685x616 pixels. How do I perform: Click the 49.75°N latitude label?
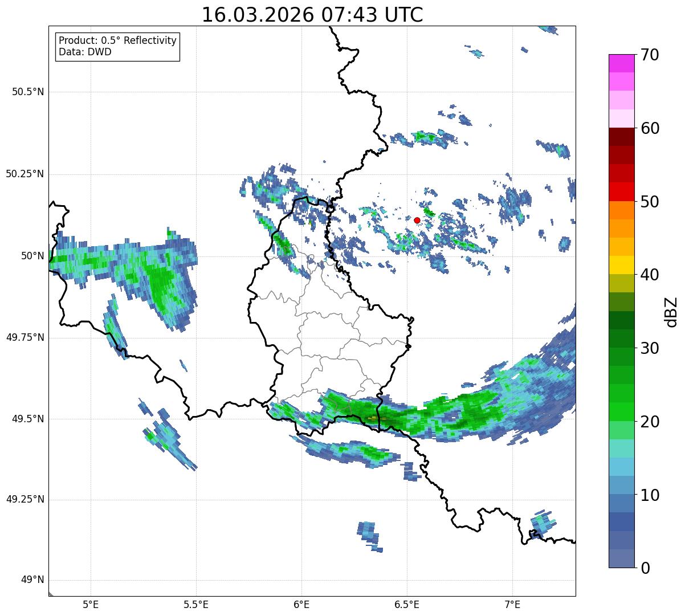(25, 337)
